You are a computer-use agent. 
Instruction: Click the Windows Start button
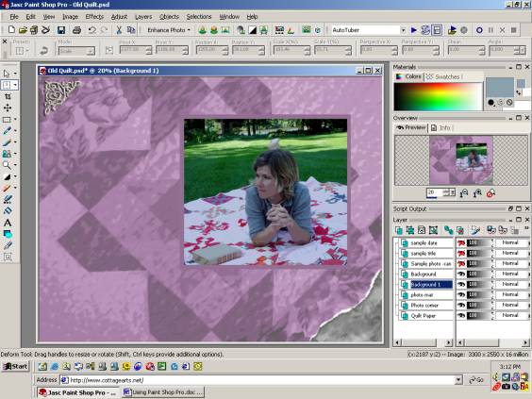(15, 366)
